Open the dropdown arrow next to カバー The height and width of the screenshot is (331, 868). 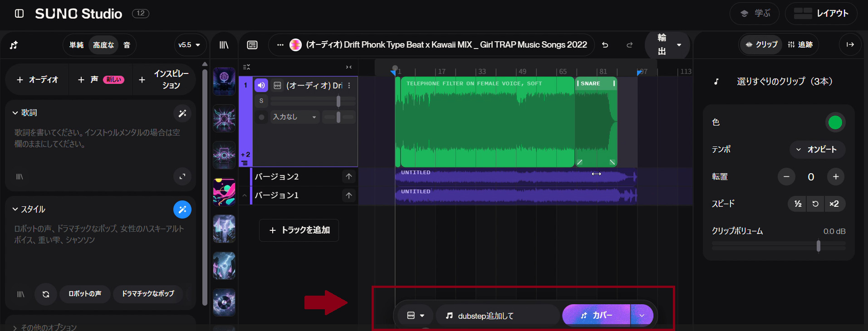coord(642,316)
